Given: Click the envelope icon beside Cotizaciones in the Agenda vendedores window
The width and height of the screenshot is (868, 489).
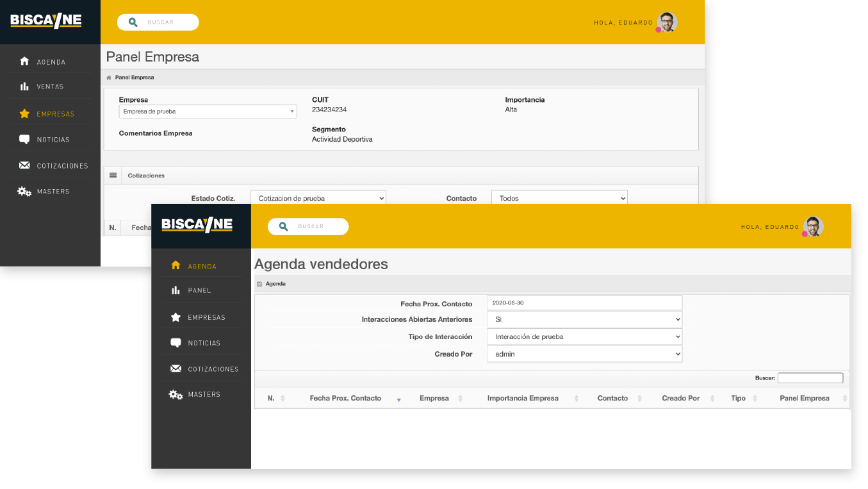Looking at the screenshot, I should (x=176, y=369).
